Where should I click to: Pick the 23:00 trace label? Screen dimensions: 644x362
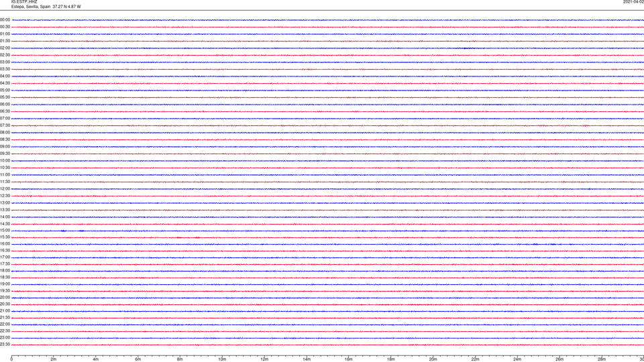pyautogui.click(x=5, y=338)
